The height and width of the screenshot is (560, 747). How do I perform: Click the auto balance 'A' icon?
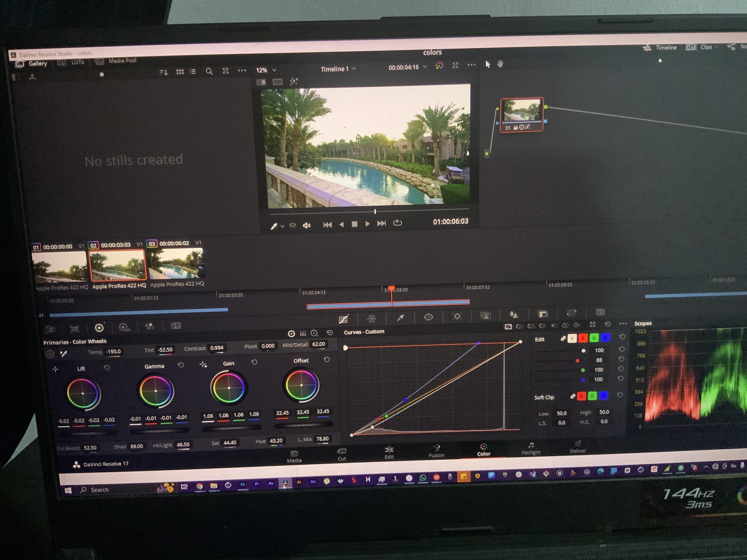tap(50, 354)
